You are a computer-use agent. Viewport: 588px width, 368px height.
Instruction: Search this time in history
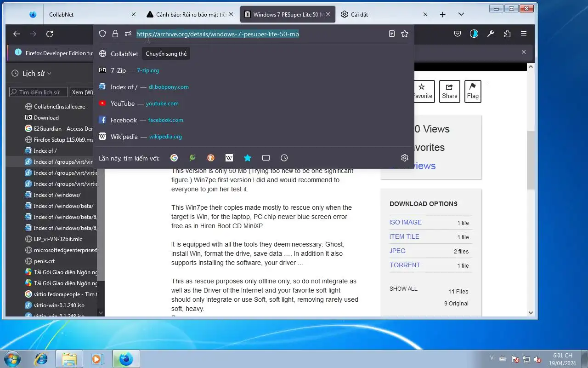pyautogui.click(x=284, y=158)
